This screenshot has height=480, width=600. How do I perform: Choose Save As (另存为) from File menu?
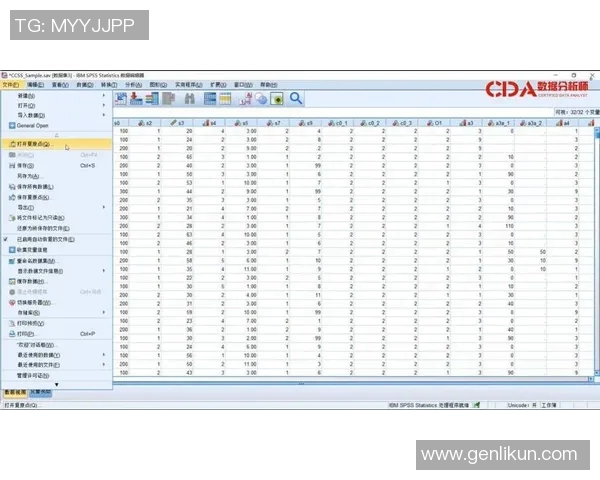click(x=30, y=176)
